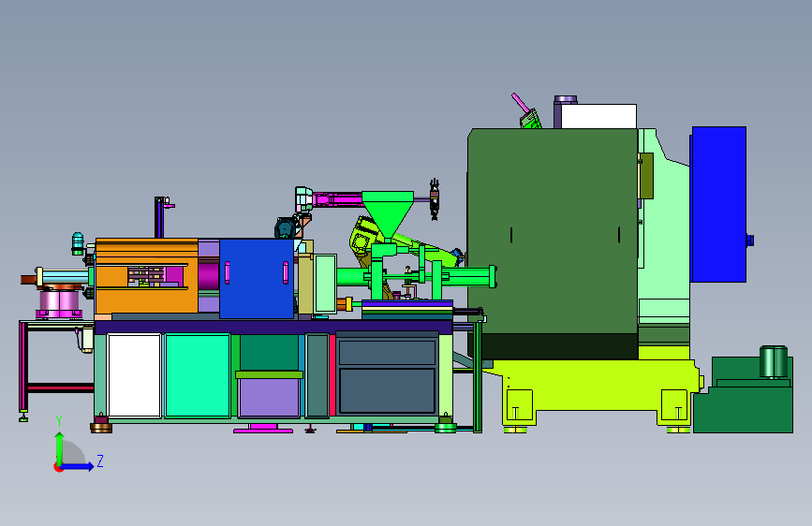Select the orange mold clamping block
Viewport: 812px width, 526px height.
[x=146, y=276]
